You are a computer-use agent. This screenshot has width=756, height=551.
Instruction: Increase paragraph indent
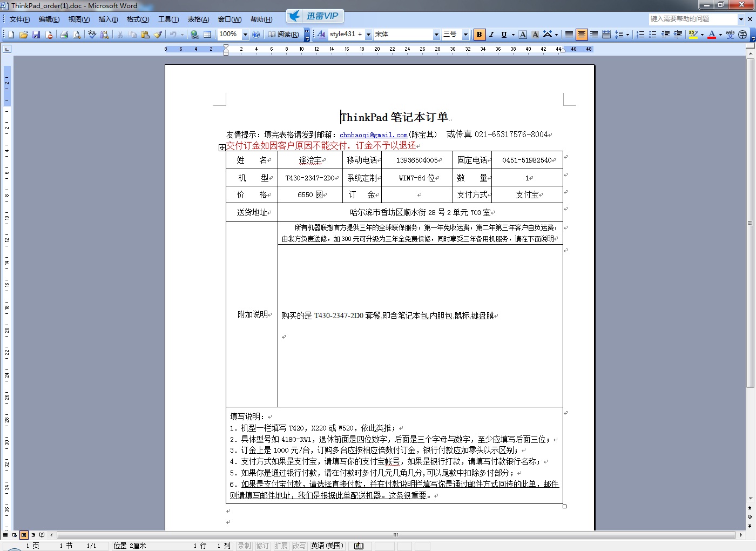click(x=678, y=35)
